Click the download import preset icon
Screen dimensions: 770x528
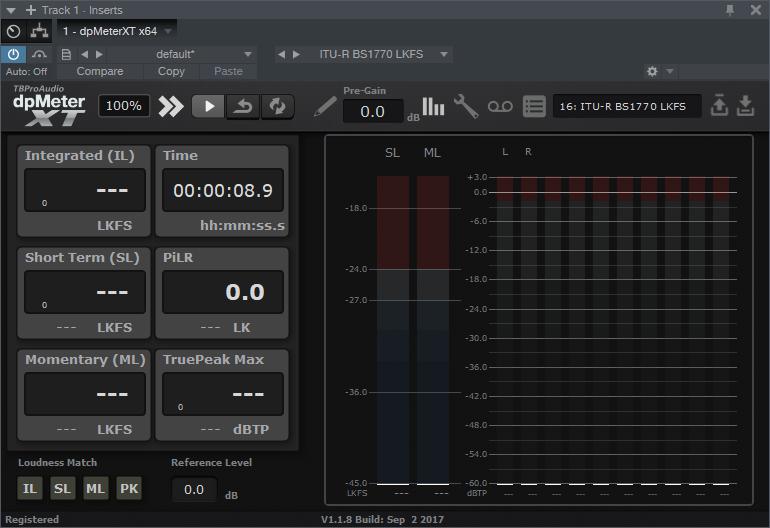pyautogui.click(x=745, y=106)
